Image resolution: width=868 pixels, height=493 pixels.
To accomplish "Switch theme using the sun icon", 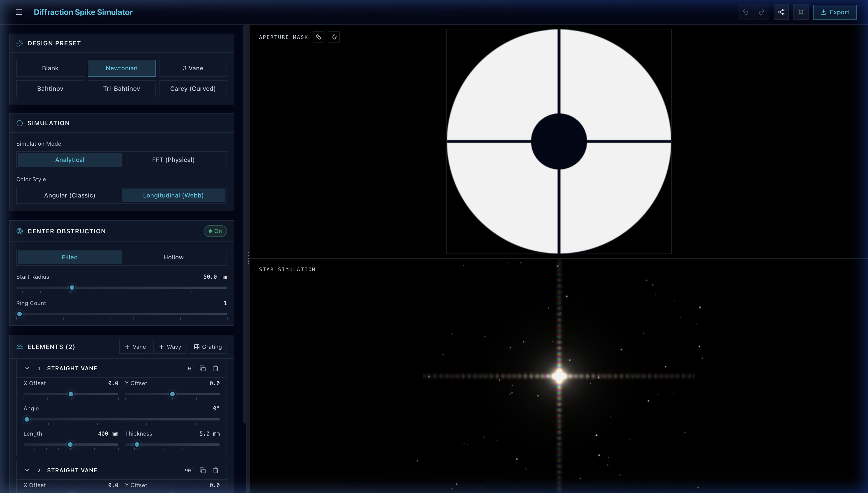I will [801, 12].
